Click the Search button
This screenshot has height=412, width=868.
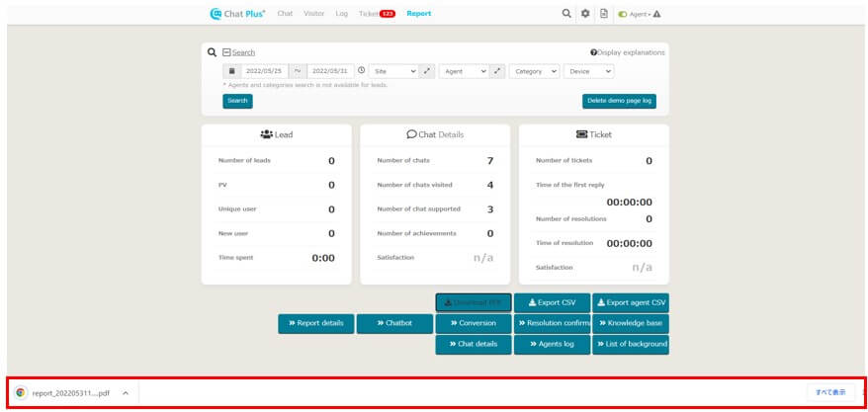pyautogui.click(x=237, y=101)
